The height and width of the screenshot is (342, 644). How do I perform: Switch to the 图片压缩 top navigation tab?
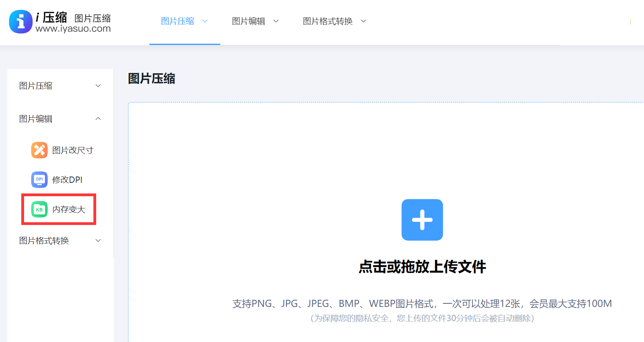(177, 21)
